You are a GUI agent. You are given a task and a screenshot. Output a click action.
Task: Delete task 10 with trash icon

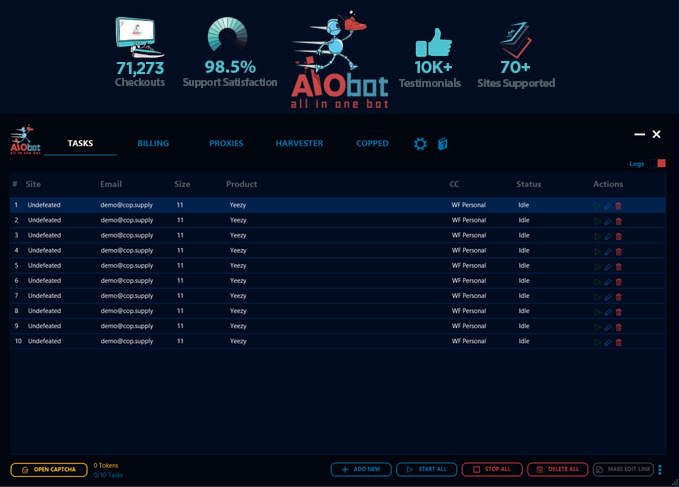[618, 342]
